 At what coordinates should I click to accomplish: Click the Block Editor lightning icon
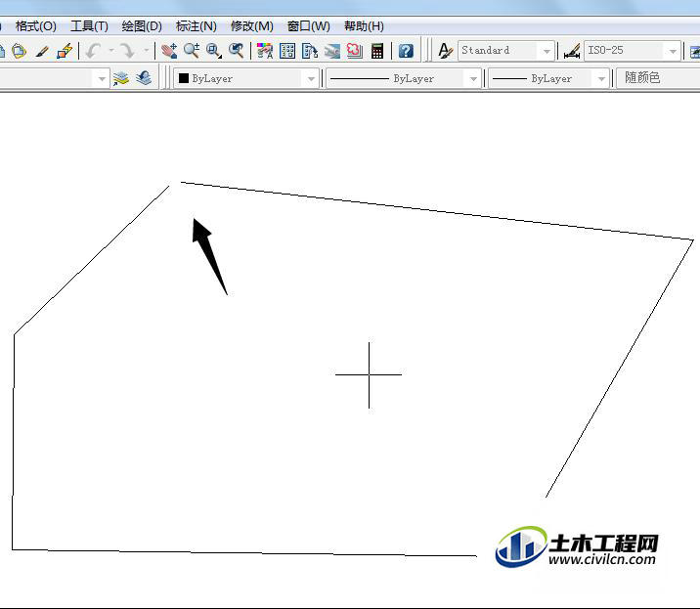[x=65, y=51]
